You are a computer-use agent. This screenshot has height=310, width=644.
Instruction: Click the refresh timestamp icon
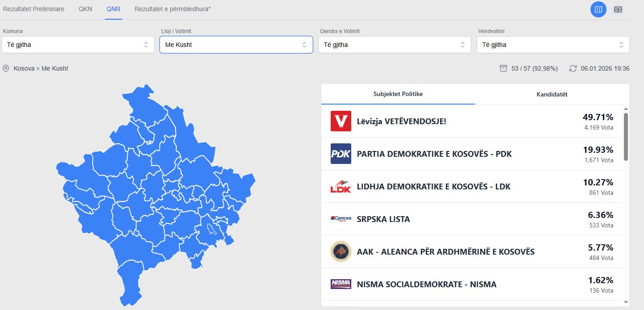(573, 68)
